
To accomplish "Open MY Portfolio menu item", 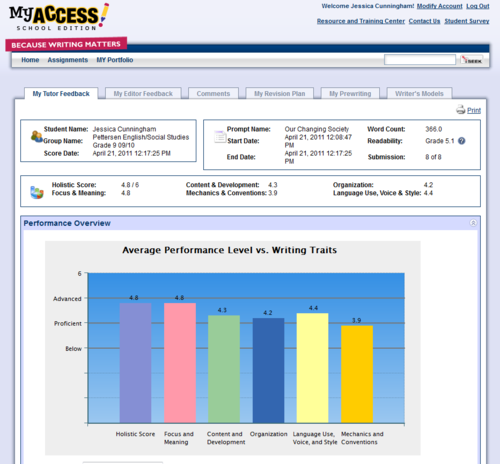I will point(115,60).
